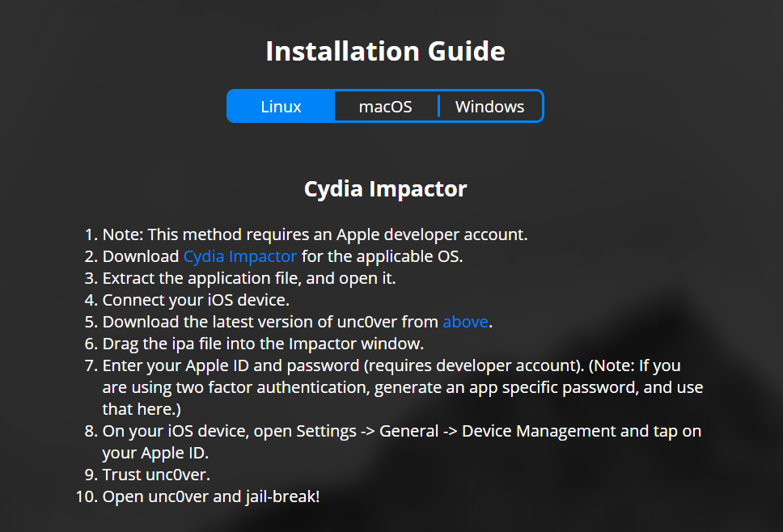Viewport: 783px width, 532px height.
Task: Click the 'Open unc0ver and jail-break!' step
Action: pos(211,496)
